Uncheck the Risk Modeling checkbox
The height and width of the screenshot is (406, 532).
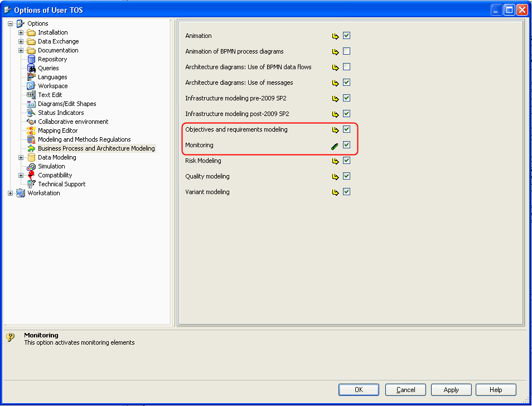pyautogui.click(x=347, y=161)
